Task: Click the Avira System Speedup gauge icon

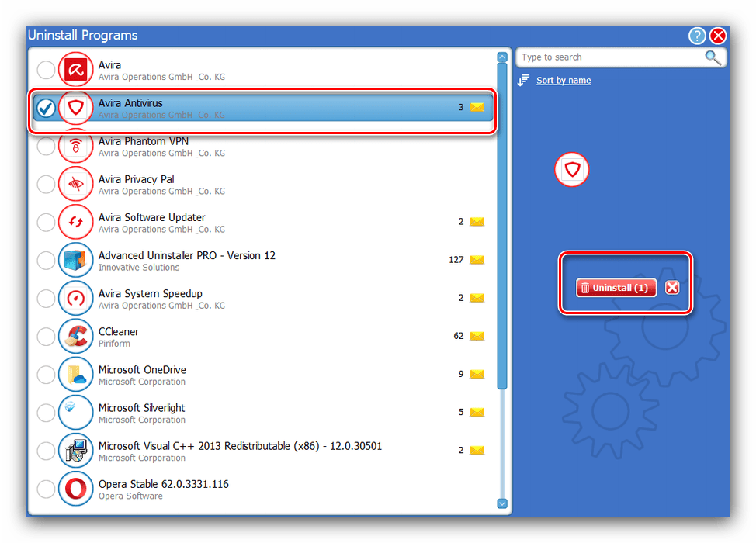Action: [75, 299]
